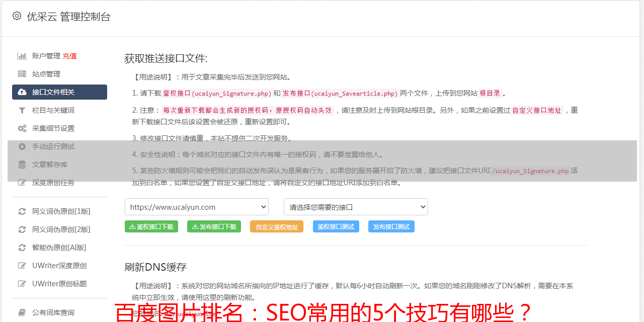Click the 优采云 管理控制台 title
This screenshot has height=322, width=644.
pos(68,17)
